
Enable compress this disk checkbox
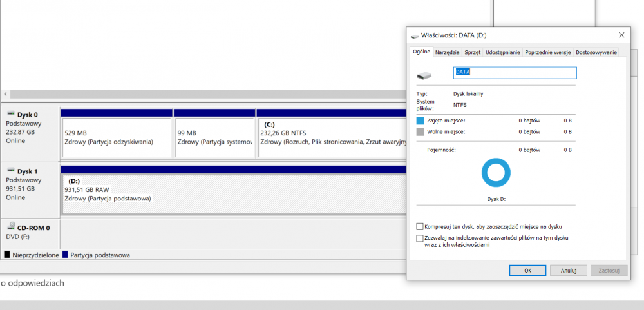(x=421, y=227)
